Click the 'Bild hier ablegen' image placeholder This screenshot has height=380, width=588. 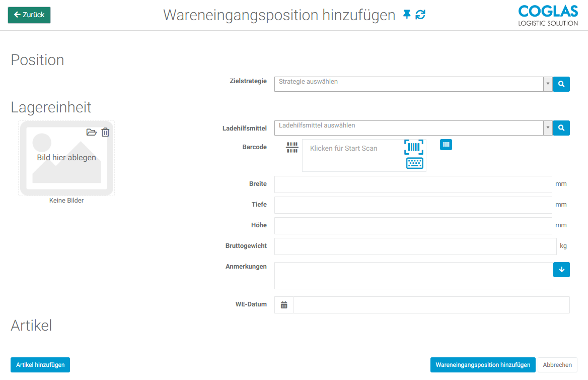66,158
